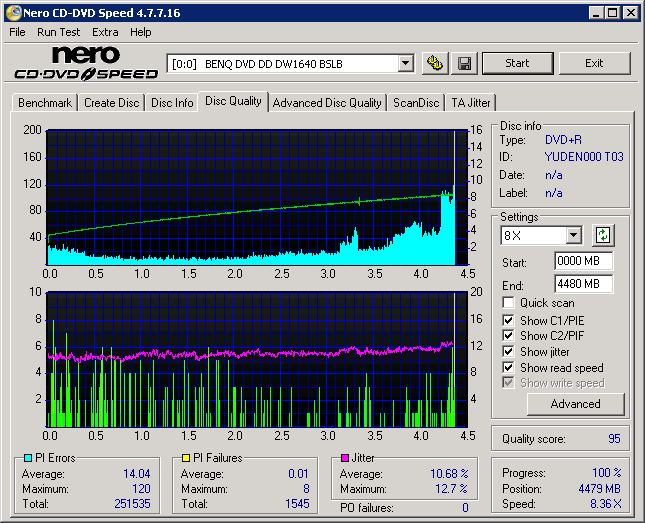Click the yellow PI Failures legend square

click(185, 458)
